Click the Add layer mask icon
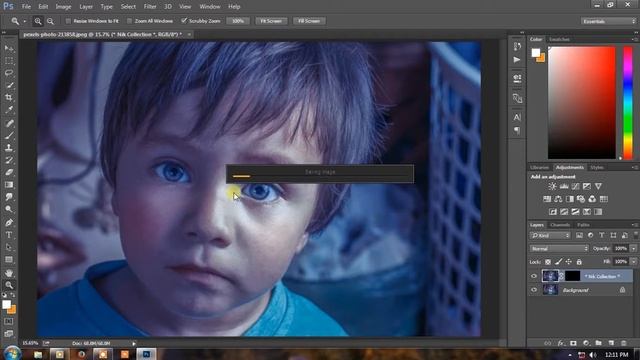640x360 pixels. click(573, 343)
